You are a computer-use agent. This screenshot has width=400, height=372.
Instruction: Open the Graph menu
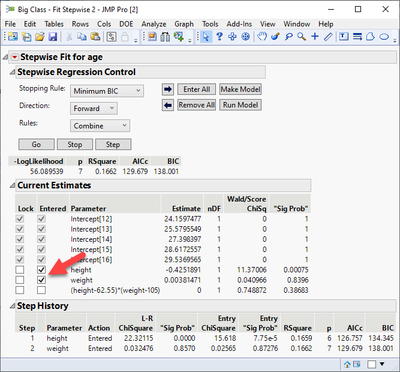pyautogui.click(x=184, y=24)
